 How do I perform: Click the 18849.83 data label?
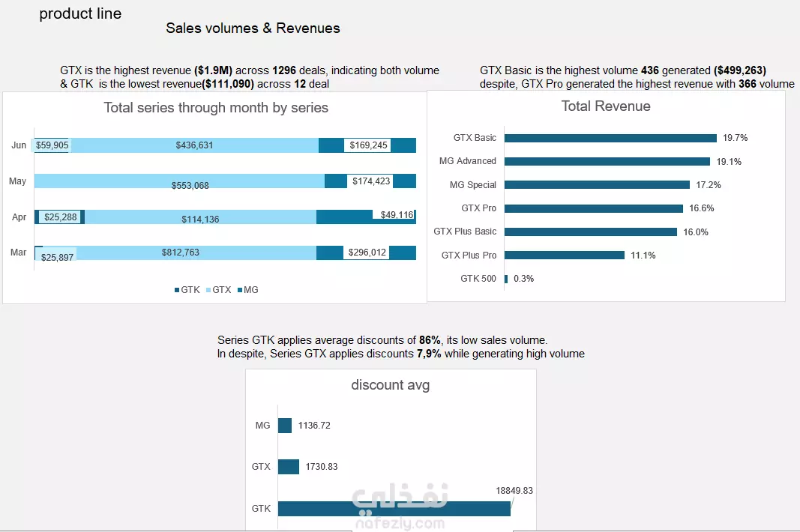click(x=514, y=491)
